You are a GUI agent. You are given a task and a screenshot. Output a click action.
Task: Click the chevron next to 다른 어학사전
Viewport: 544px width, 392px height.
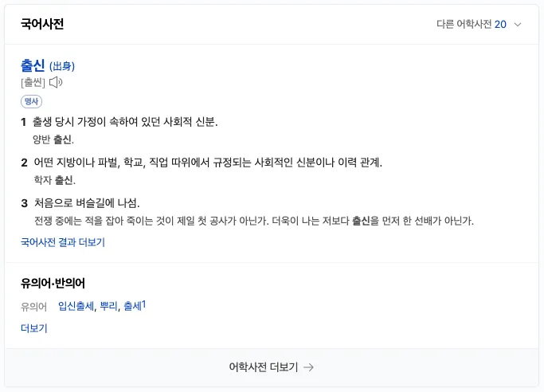pos(518,25)
